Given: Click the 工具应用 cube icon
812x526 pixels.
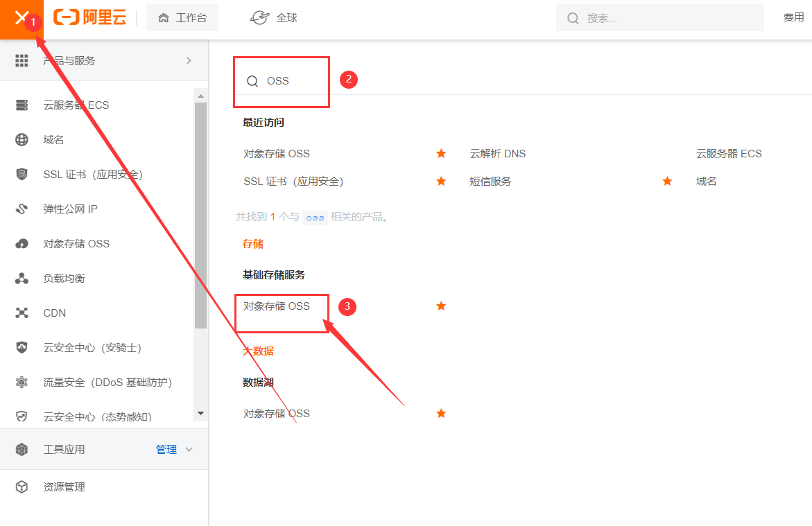Looking at the screenshot, I should [21, 449].
